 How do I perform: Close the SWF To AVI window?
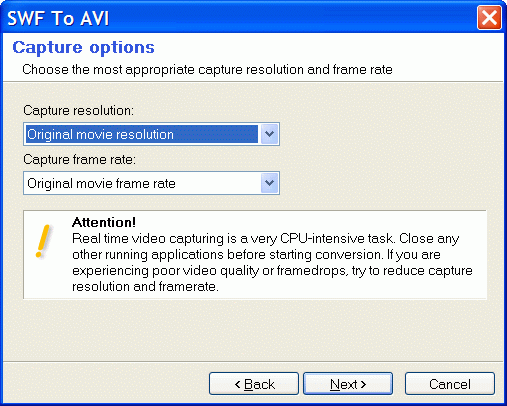point(489,17)
